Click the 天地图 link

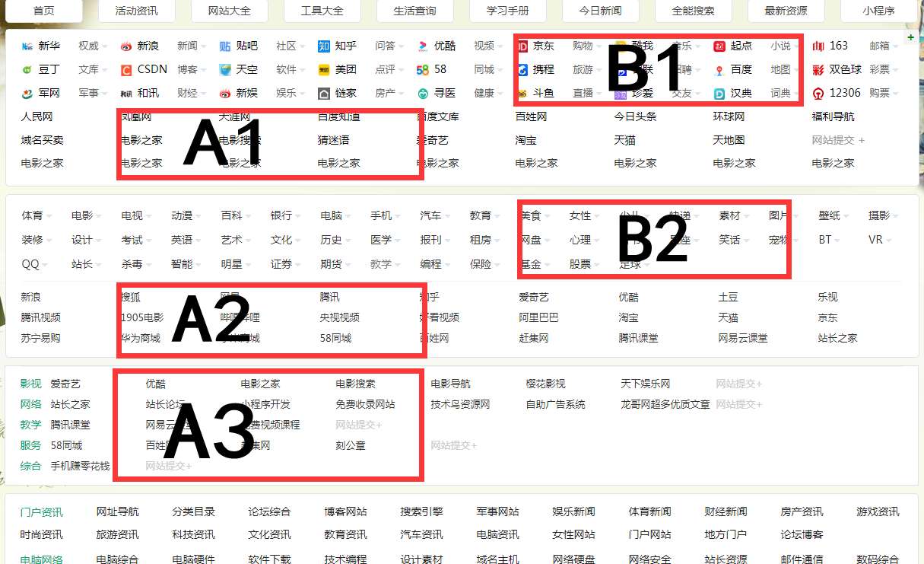pyautogui.click(x=729, y=141)
